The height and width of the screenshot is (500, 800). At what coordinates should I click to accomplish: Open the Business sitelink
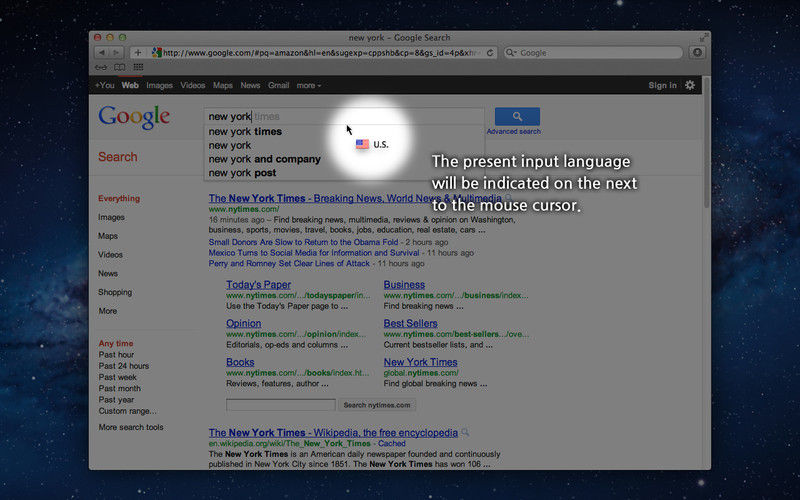(x=404, y=285)
